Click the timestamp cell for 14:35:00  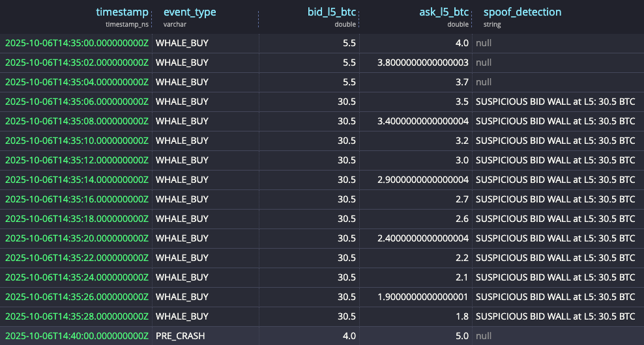(77, 43)
